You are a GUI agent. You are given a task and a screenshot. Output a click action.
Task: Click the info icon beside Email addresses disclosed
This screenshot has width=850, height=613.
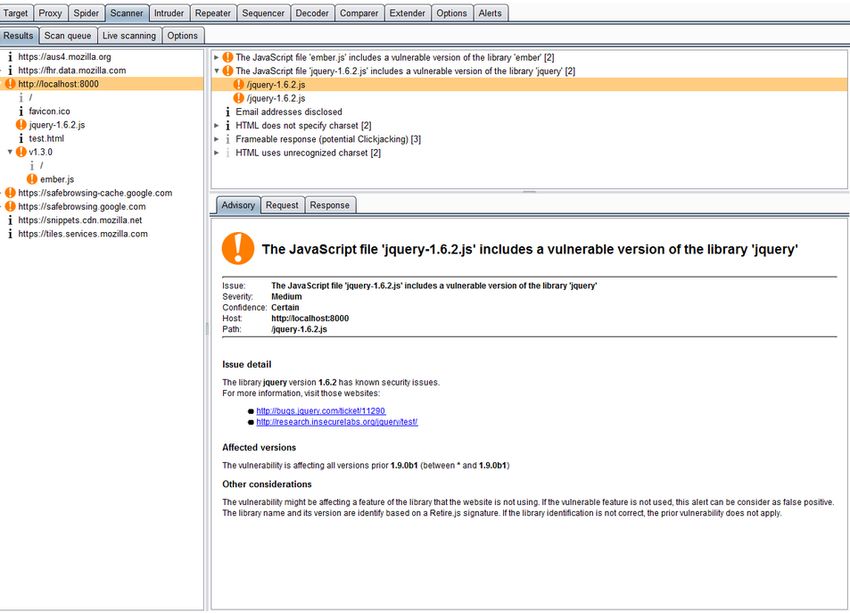click(228, 112)
